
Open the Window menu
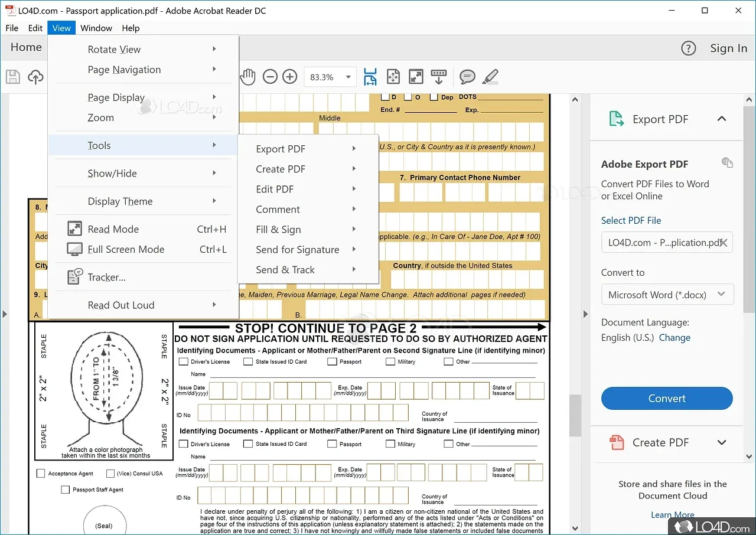click(96, 28)
